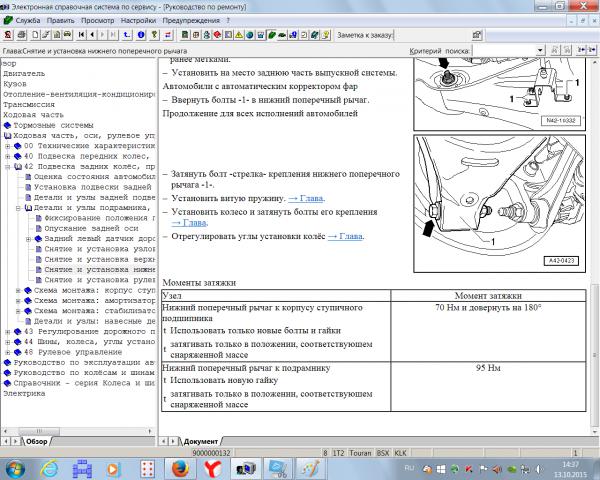Open '→ Глава' link after 'витую пружину'
600x480 pixels.
coord(306,198)
